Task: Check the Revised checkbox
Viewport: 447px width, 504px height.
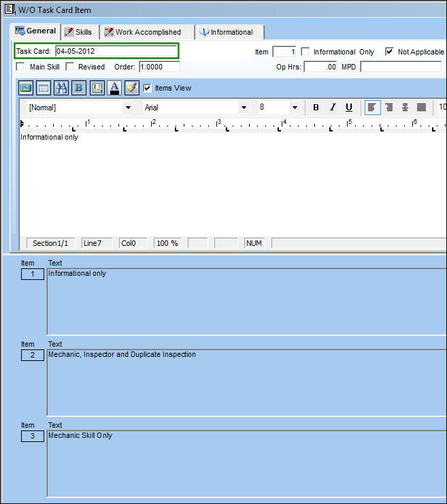Action: [x=69, y=67]
